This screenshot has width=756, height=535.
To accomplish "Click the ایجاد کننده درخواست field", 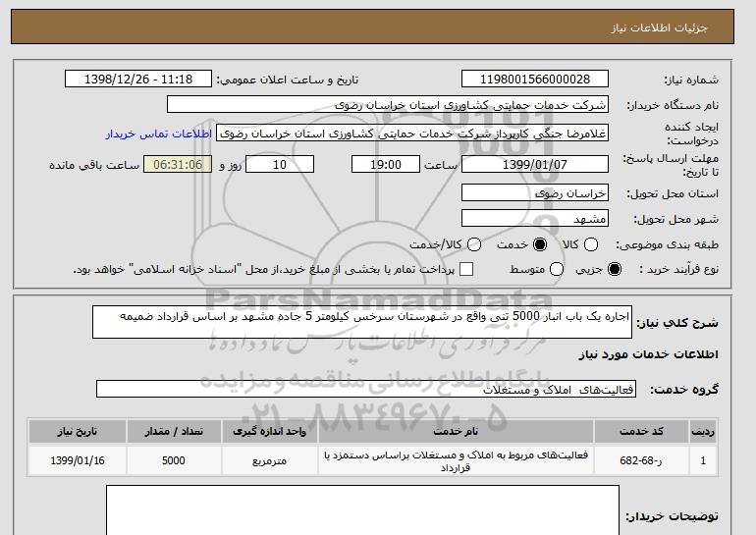I will [x=412, y=134].
